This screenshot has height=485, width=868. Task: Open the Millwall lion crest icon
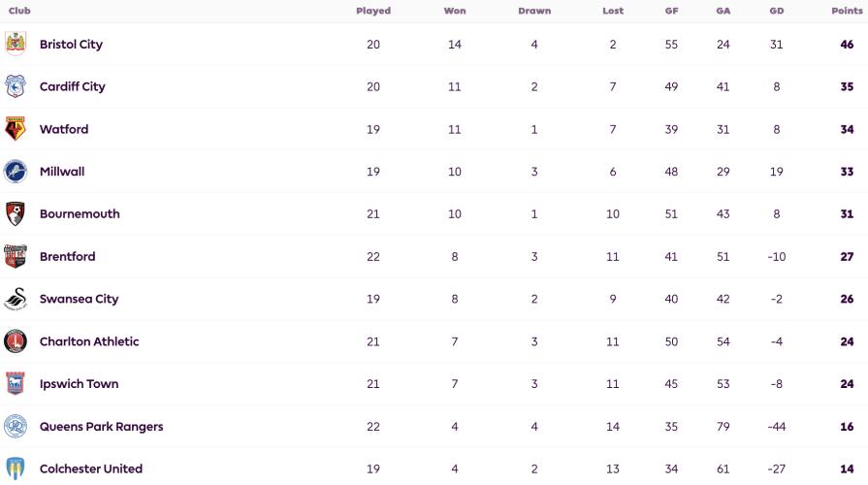16,172
